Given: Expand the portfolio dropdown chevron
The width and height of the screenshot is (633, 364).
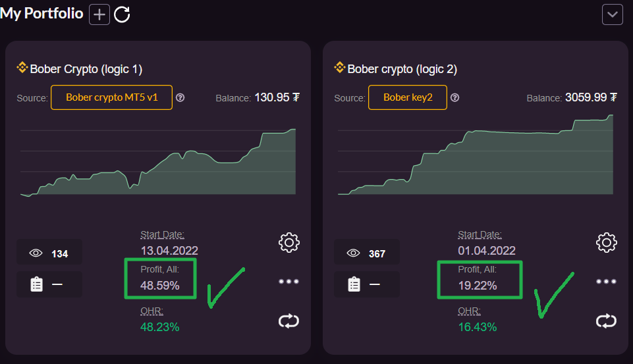Looking at the screenshot, I should click(613, 14).
